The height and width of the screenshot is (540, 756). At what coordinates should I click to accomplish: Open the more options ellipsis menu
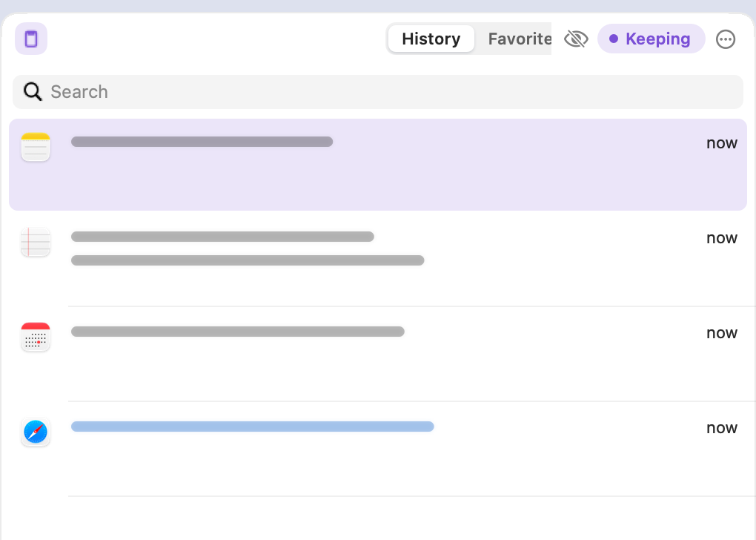coord(725,39)
